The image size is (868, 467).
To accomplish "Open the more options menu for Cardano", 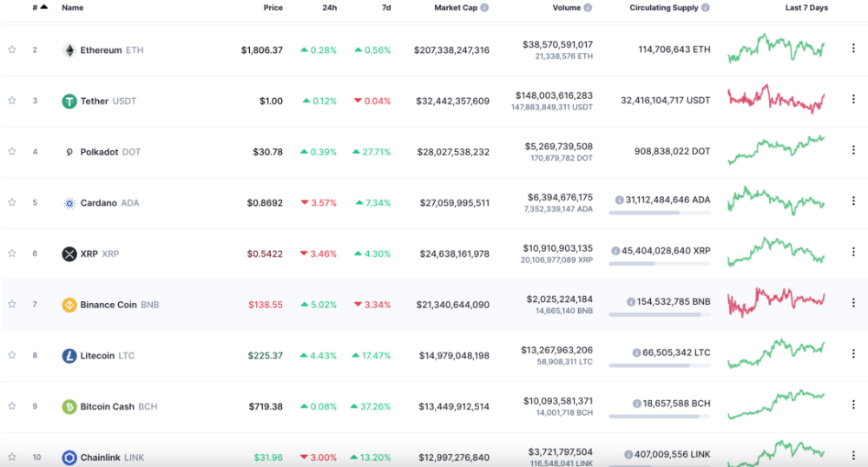I will (x=853, y=203).
